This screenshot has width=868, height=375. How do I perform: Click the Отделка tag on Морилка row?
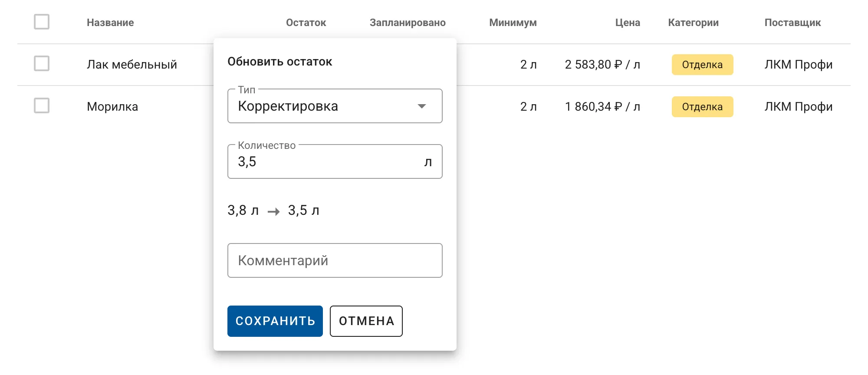702,106
